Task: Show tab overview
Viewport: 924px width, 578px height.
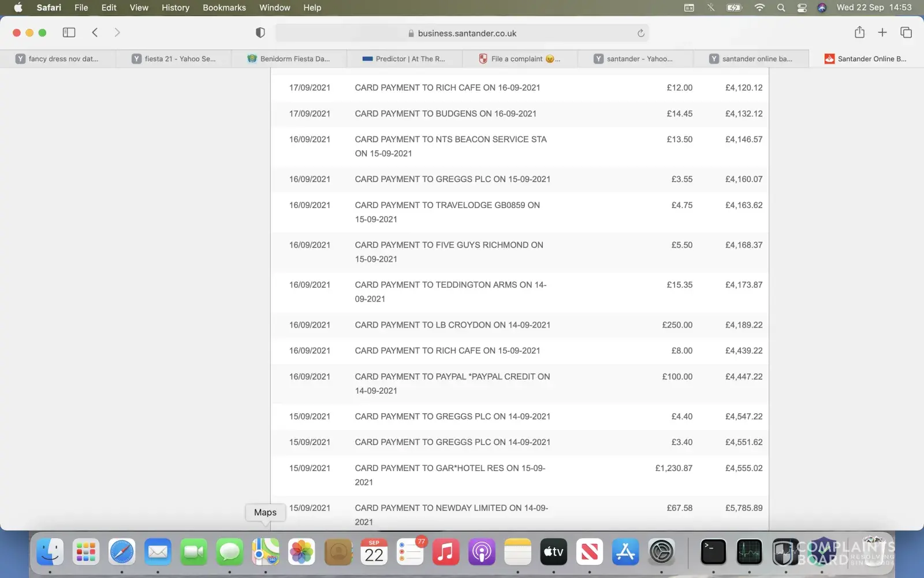Action: click(906, 32)
